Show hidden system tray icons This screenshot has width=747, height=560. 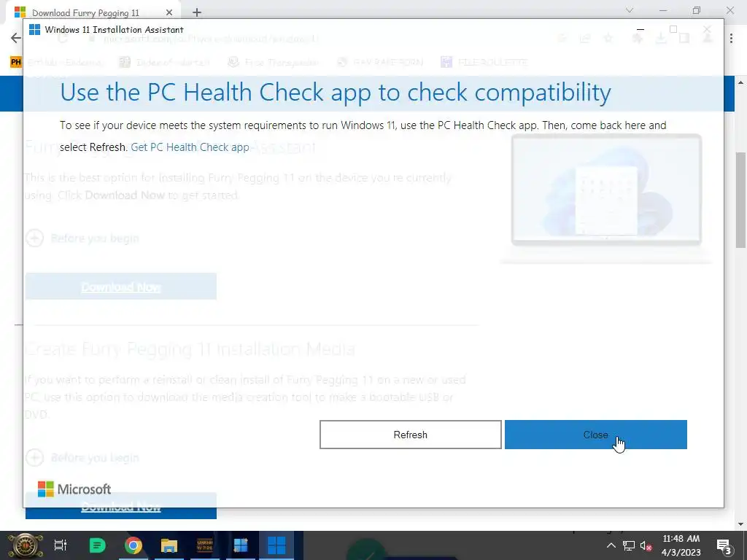coord(611,545)
